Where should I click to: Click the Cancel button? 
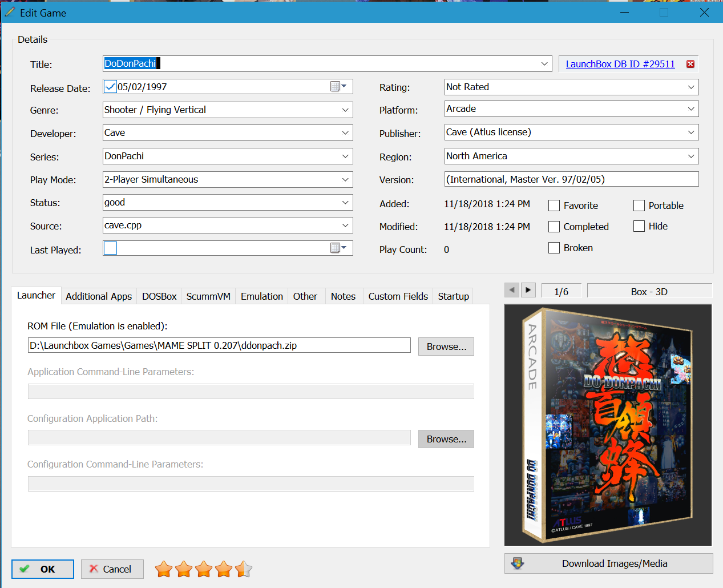[x=112, y=569]
